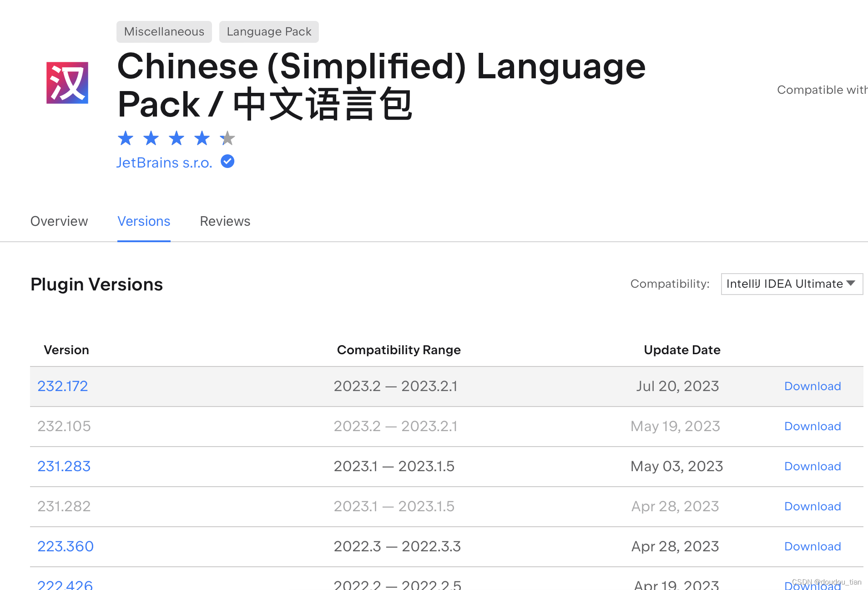Click the 2022.3 — 2022.3.3 range cell
The height and width of the screenshot is (590, 868).
[x=397, y=546]
